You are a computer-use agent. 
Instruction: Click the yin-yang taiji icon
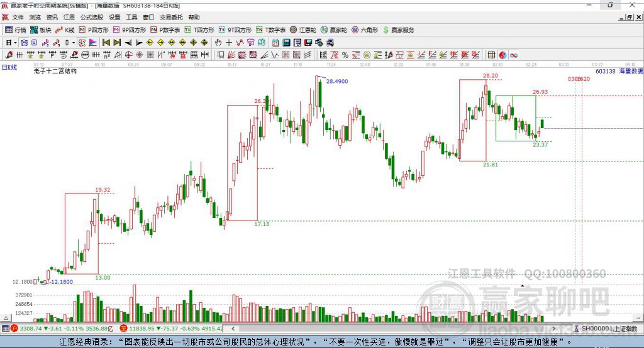pyautogui.click(x=502, y=55)
